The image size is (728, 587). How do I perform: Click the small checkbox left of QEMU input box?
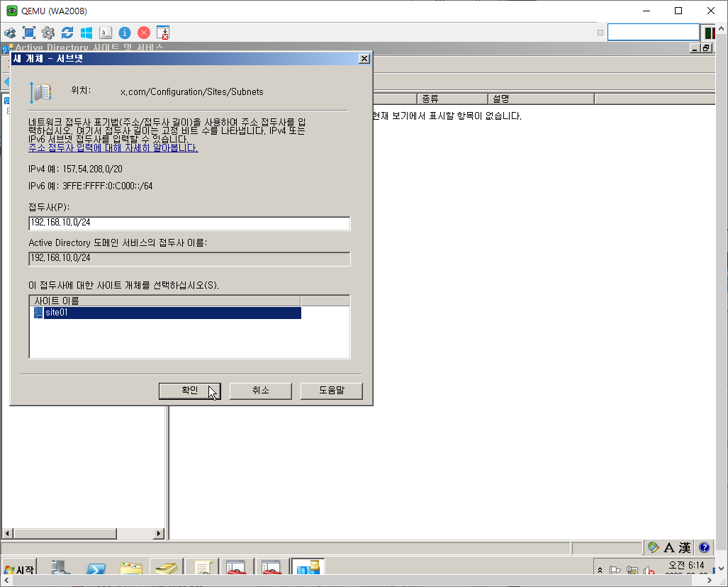pos(600,33)
